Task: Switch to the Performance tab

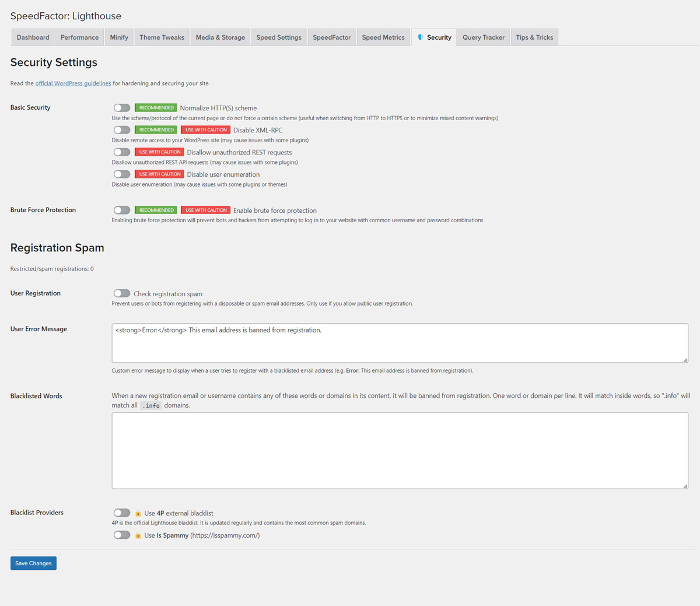Action: pos(79,37)
